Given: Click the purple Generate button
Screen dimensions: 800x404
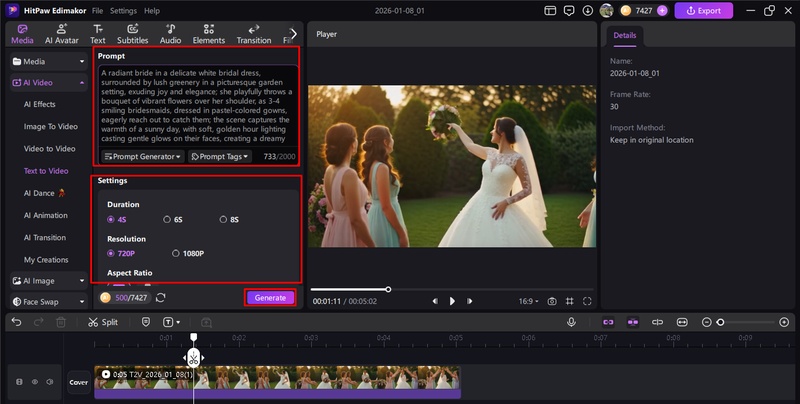Looking at the screenshot, I should (x=270, y=297).
